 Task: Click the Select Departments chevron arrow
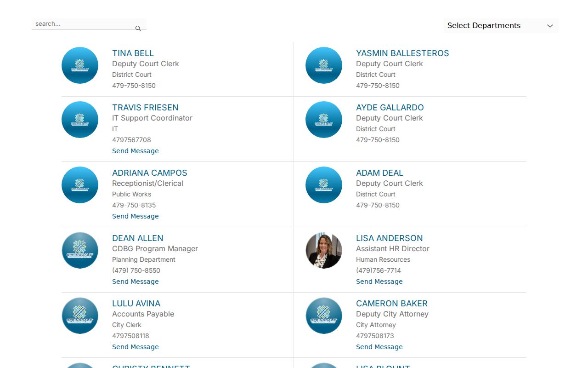tap(550, 26)
